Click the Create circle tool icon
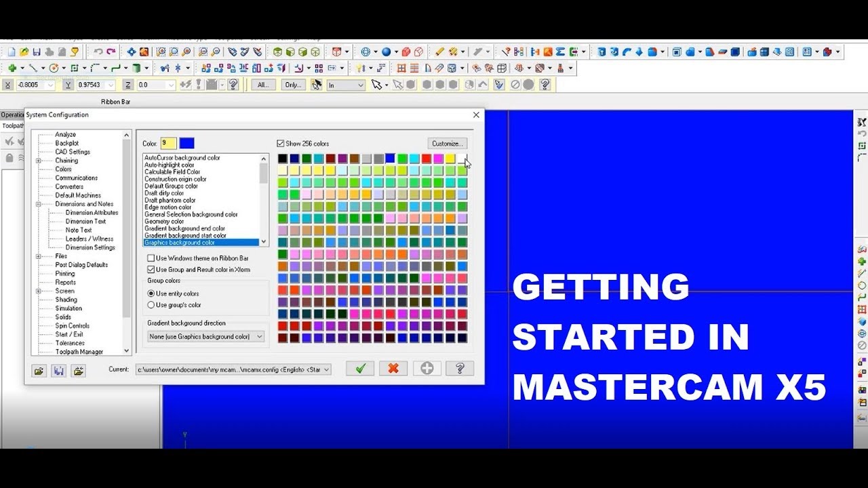Image resolution: width=868 pixels, height=488 pixels. click(54, 68)
